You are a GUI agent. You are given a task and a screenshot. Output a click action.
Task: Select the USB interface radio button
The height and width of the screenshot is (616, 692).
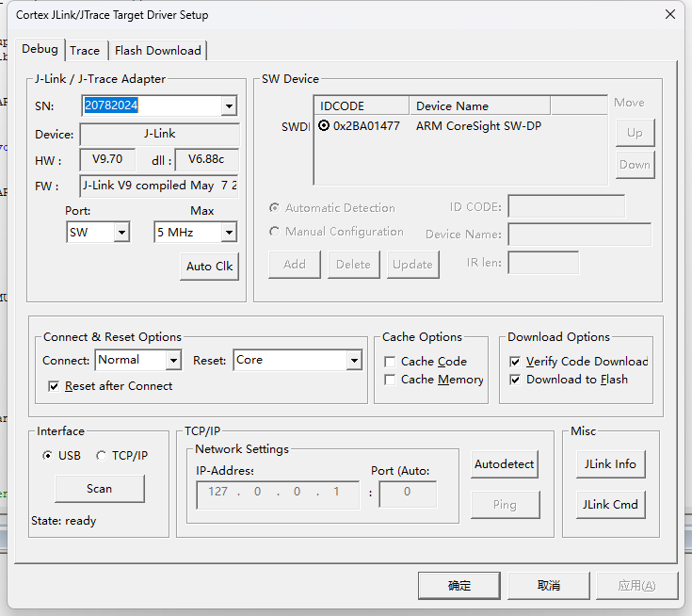click(x=47, y=455)
